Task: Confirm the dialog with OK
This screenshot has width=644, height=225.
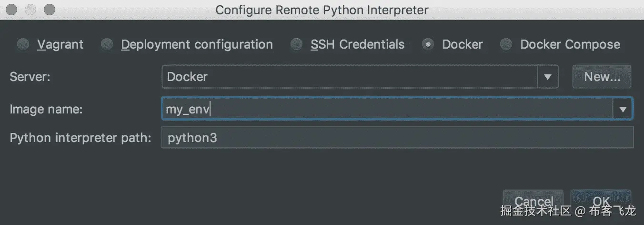Action: [601, 202]
